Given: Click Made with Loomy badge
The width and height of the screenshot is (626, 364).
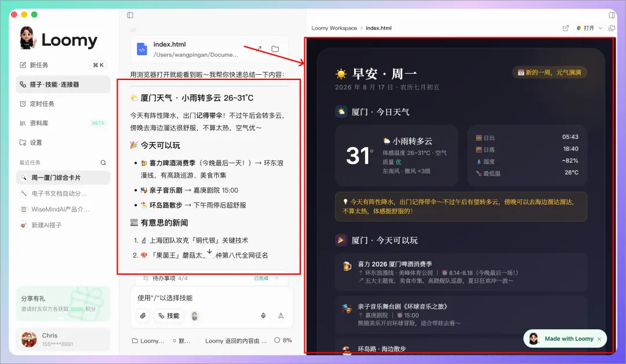Looking at the screenshot, I should (x=565, y=339).
